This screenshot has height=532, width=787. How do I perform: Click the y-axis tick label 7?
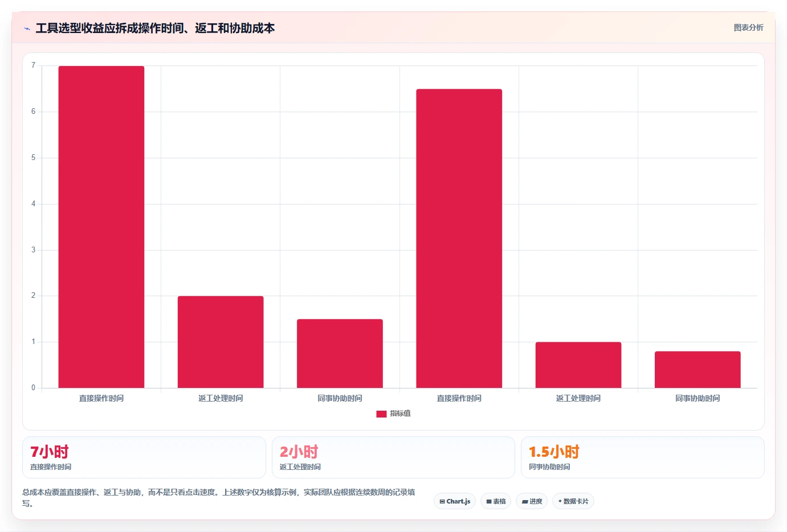(33, 66)
